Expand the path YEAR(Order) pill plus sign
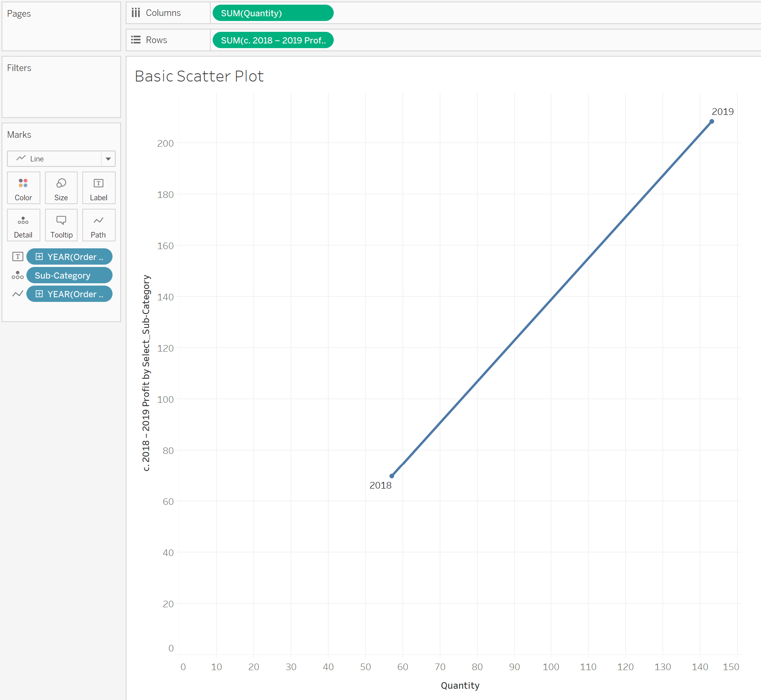 click(39, 294)
